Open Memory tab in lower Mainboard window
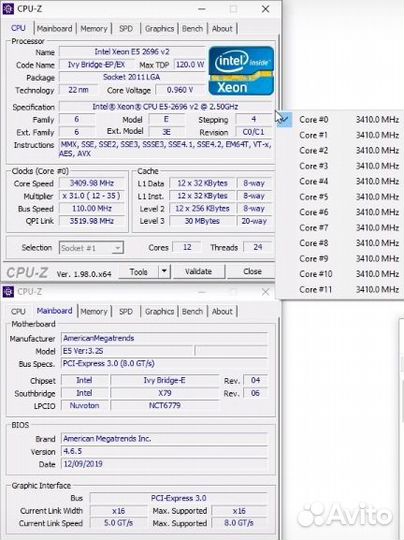The width and height of the screenshot is (404, 540). (94, 311)
